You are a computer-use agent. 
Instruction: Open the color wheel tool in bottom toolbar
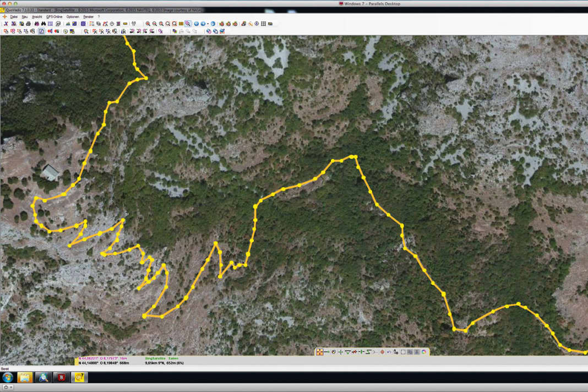(424, 352)
